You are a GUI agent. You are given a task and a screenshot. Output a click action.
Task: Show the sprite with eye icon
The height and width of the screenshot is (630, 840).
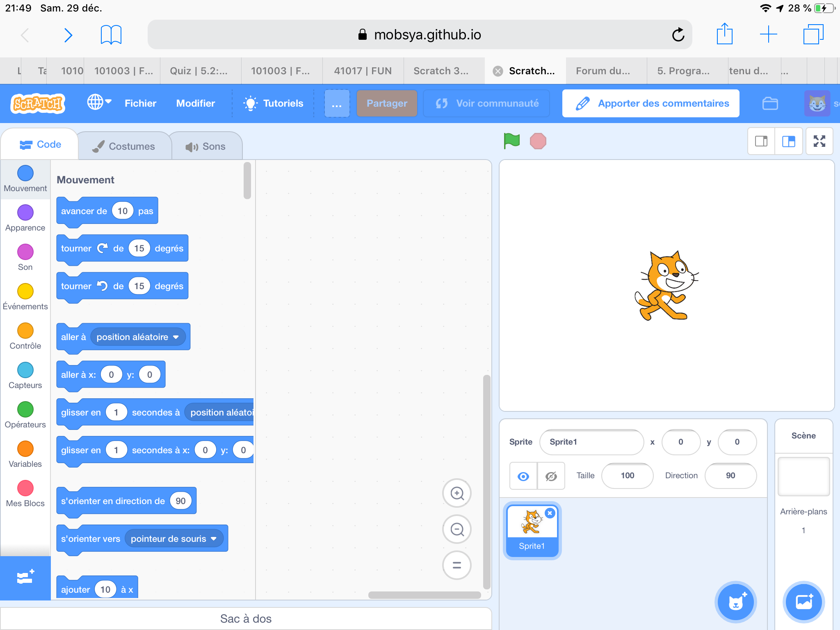(523, 476)
